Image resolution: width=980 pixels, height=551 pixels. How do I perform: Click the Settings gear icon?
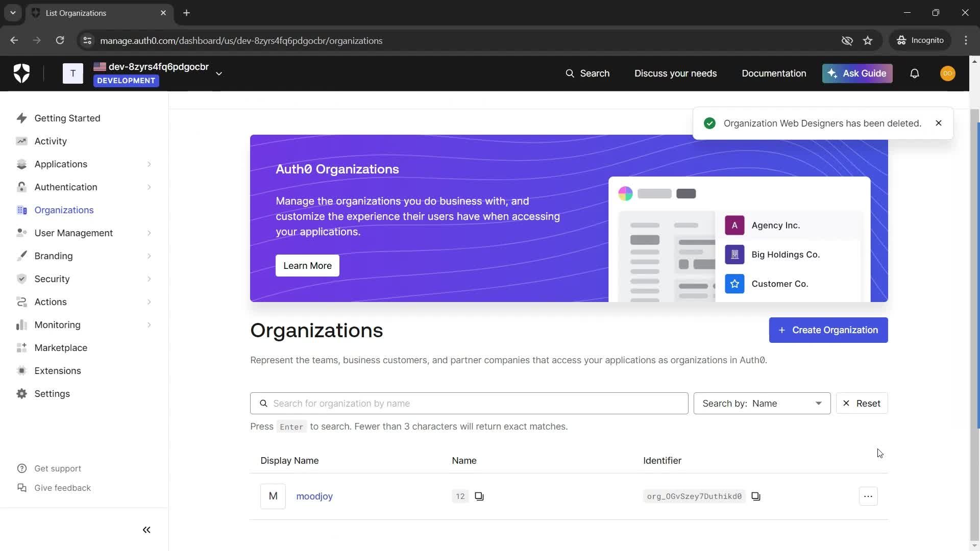21,393
